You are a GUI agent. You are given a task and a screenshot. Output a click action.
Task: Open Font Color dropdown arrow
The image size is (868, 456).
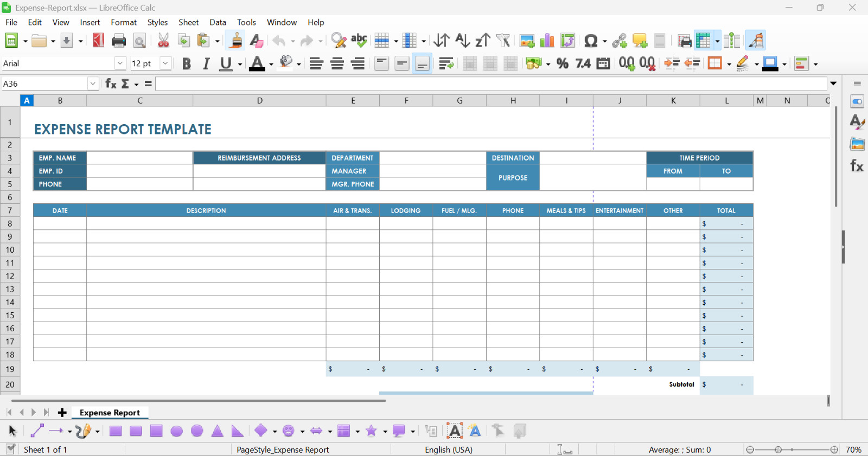pos(271,64)
